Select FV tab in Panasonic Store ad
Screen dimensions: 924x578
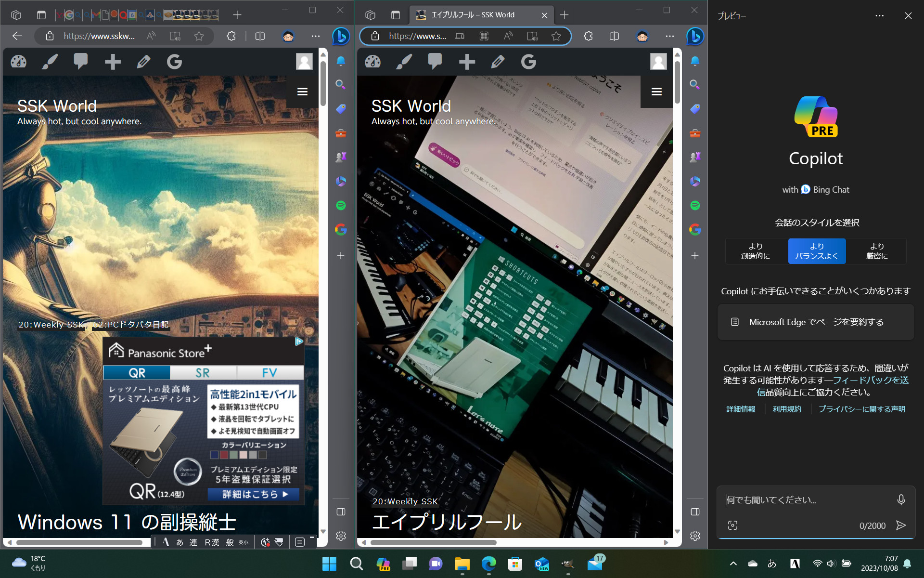(269, 373)
